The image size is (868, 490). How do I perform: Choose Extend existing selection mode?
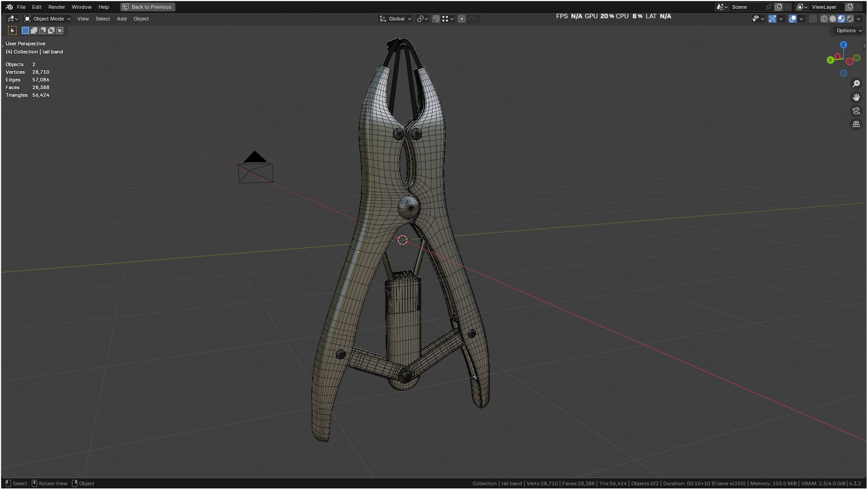tap(34, 30)
